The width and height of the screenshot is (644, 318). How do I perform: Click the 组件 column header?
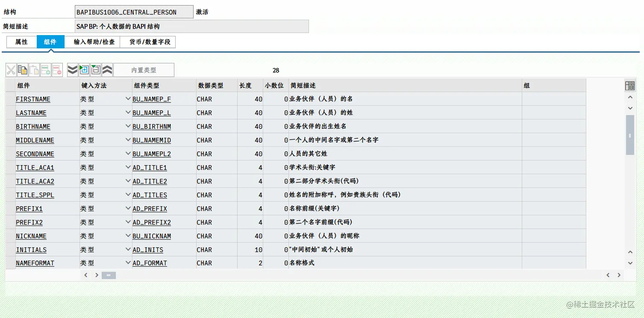47,86
